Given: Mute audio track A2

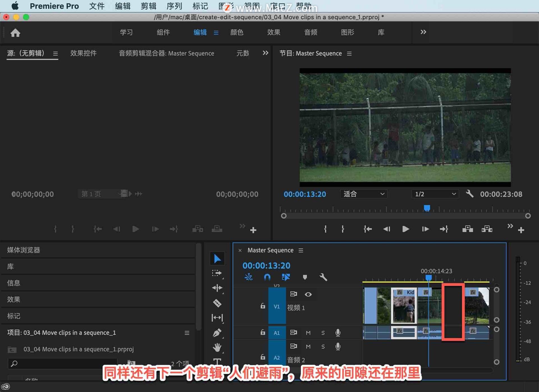Looking at the screenshot, I should click(308, 347).
